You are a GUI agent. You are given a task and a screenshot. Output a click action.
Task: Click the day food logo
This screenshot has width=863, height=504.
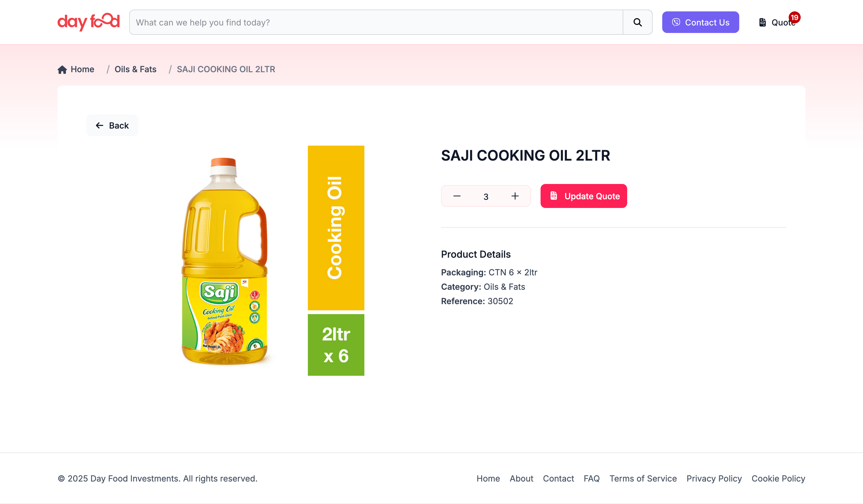pyautogui.click(x=88, y=22)
